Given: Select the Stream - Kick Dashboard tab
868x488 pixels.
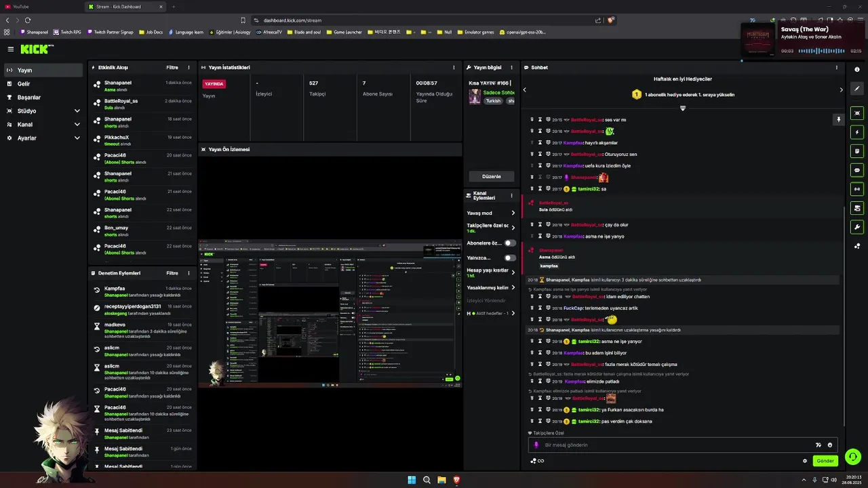Looking at the screenshot, I should 125,6.
